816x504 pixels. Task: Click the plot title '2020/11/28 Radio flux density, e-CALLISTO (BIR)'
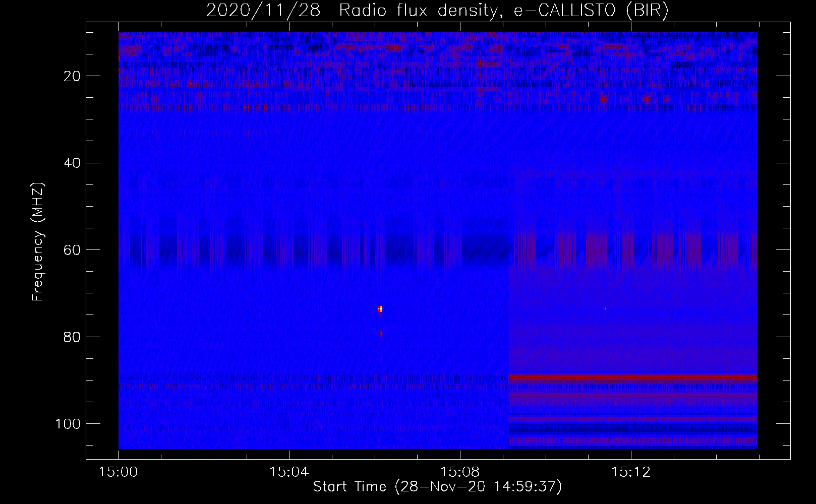[x=437, y=11]
